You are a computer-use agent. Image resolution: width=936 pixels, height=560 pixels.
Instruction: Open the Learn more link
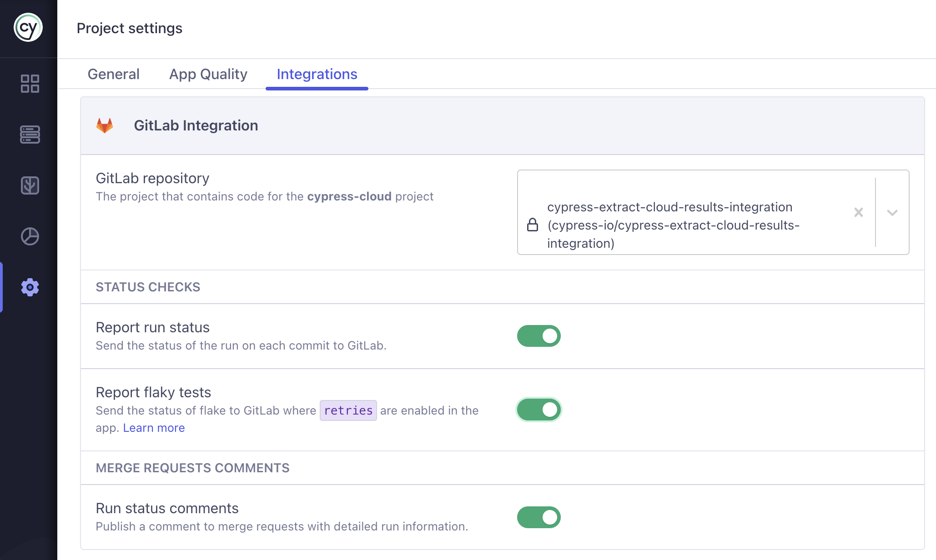click(154, 428)
